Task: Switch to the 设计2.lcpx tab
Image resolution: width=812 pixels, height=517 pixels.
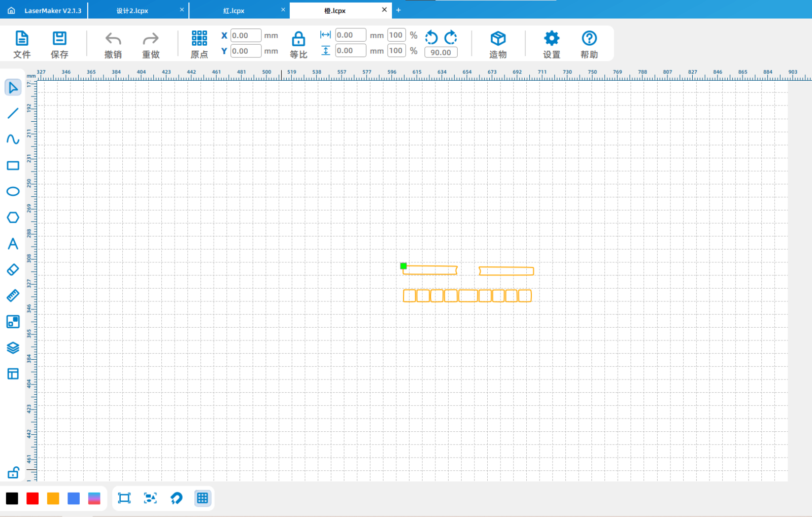Action: point(132,11)
